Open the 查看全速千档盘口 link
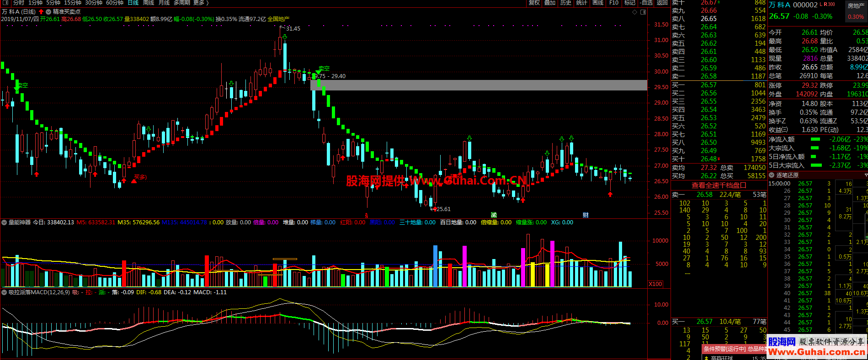The image size is (868, 360). tap(719, 185)
